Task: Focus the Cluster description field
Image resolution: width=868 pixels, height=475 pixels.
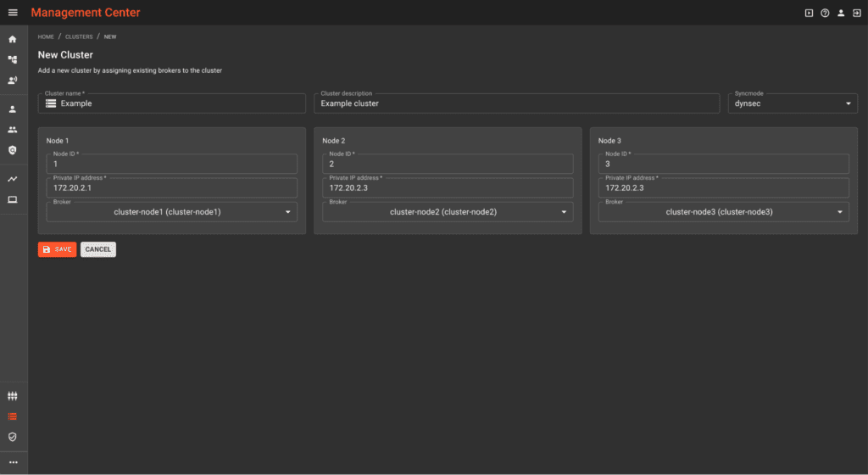Action: tap(517, 103)
